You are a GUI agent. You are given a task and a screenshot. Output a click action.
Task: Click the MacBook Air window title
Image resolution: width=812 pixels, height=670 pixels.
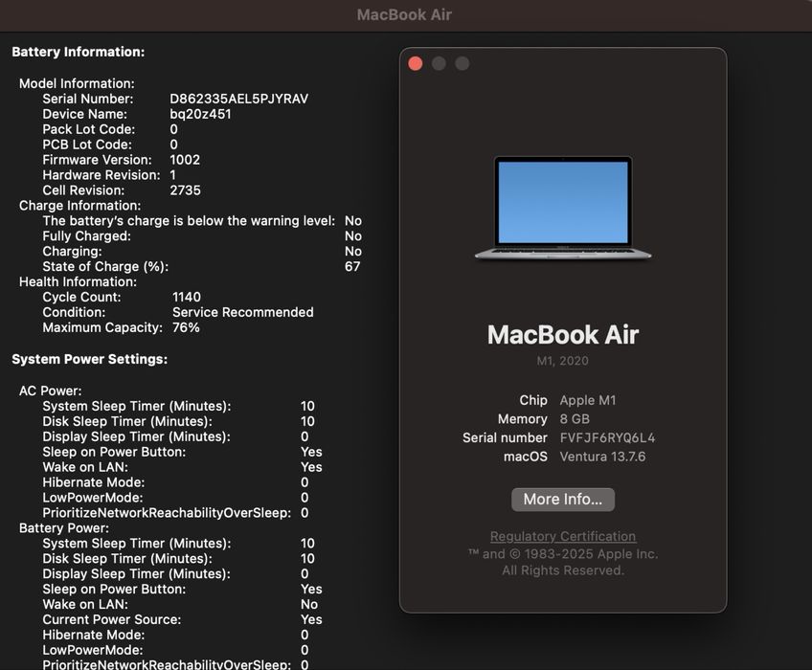click(x=404, y=14)
